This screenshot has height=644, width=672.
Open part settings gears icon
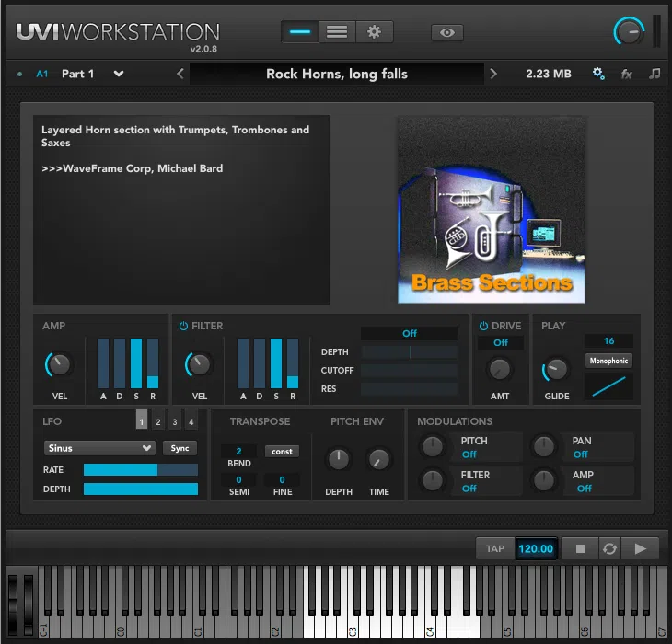598,74
